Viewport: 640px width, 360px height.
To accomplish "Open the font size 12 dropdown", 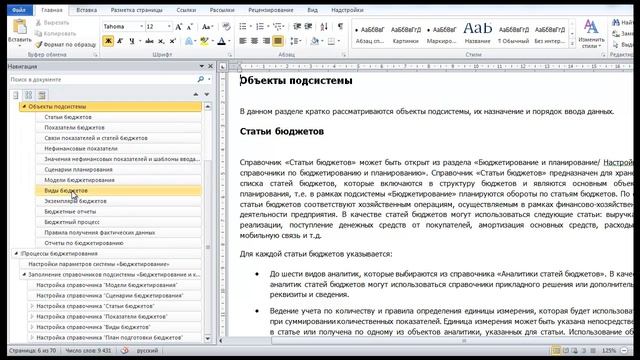I will [169, 27].
